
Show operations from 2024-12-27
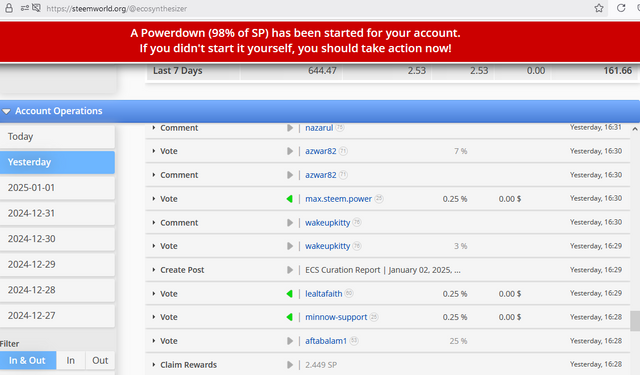point(57,315)
